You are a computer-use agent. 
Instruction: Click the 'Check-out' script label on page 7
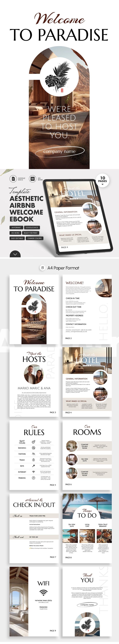(x=18, y=537)
